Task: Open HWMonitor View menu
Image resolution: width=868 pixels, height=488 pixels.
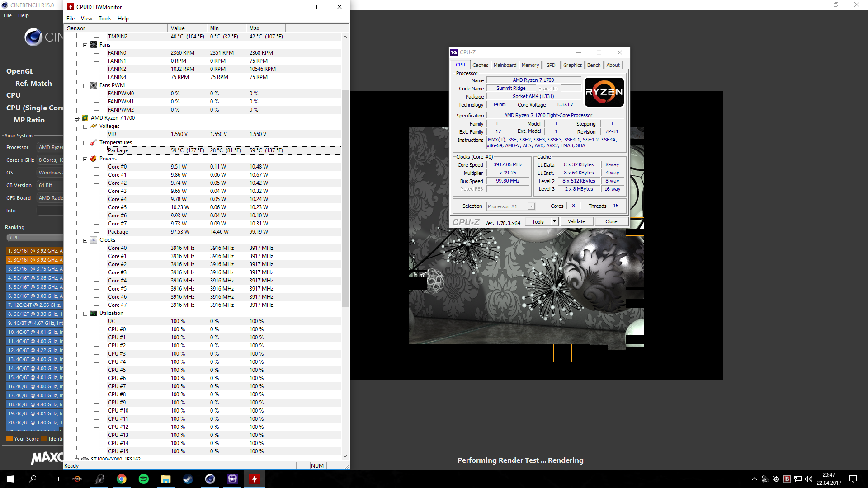Action: point(86,19)
